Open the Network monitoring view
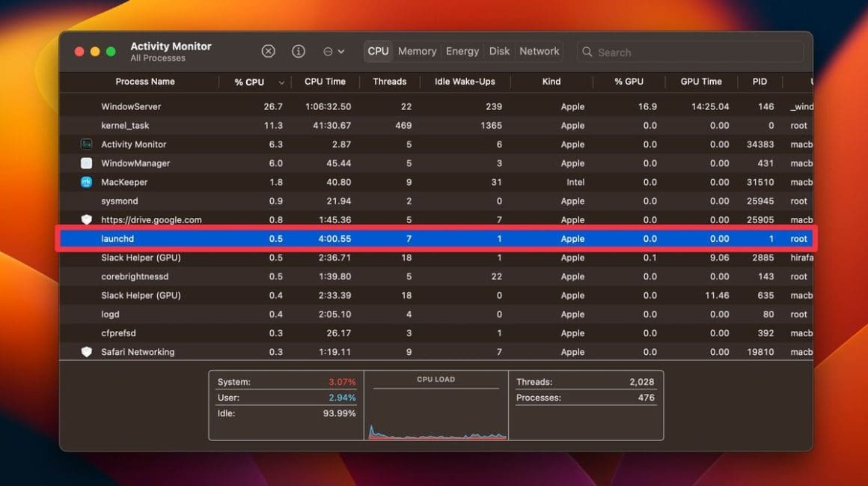Image resolution: width=868 pixels, height=486 pixels. tap(539, 51)
